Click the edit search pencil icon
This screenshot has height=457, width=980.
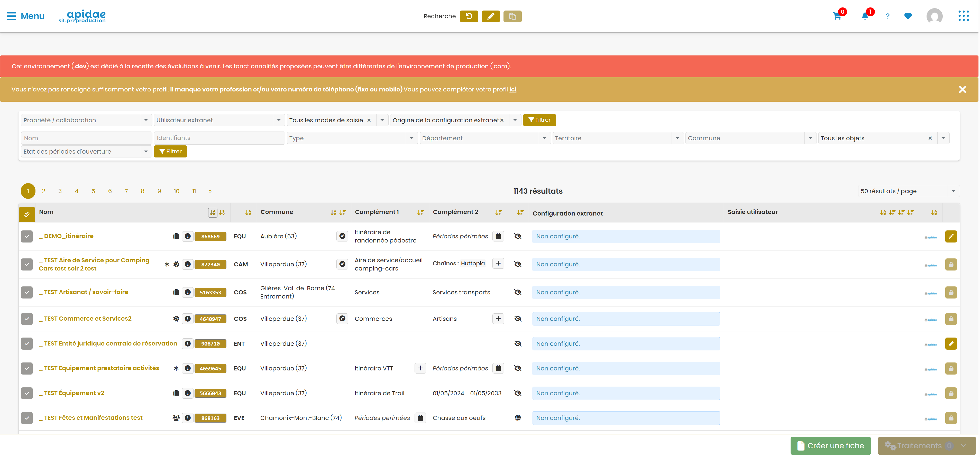coord(491,16)
